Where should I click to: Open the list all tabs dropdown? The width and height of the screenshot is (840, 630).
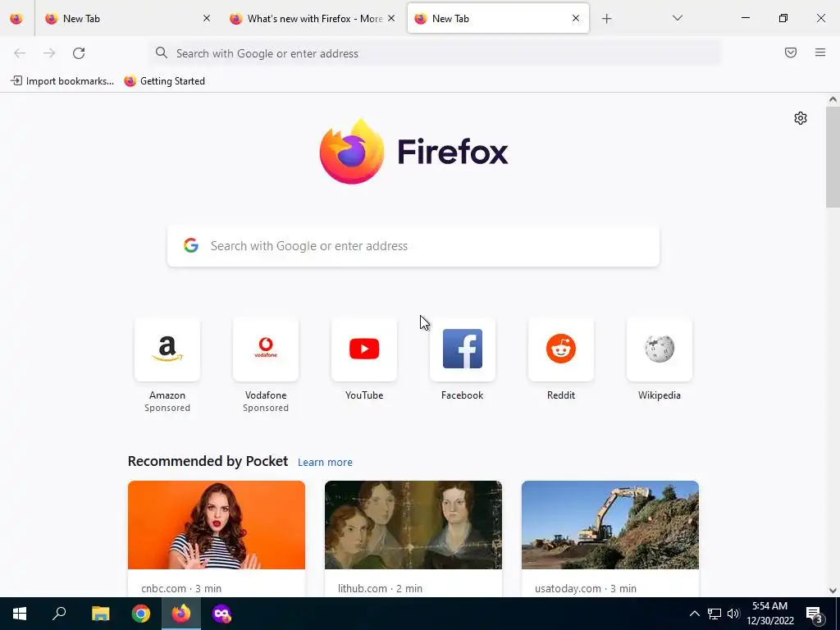(x=677, y=18)
